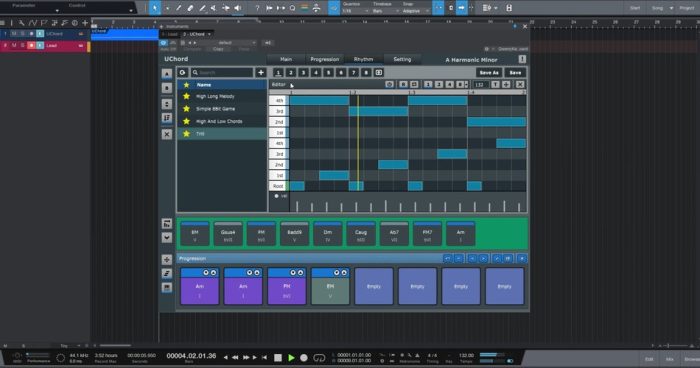Open the Timebase Bars dropdown
This screenshot has height=368, width=700.
386,11
